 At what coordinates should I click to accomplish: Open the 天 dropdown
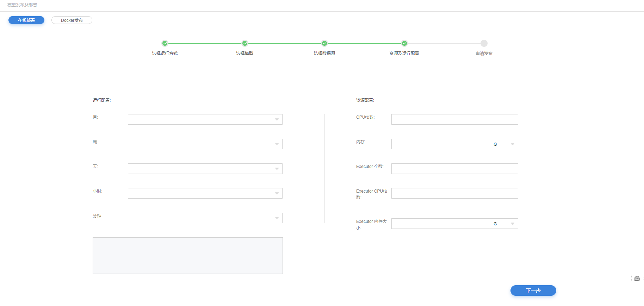pyautogui.click(x=205, y=169)
